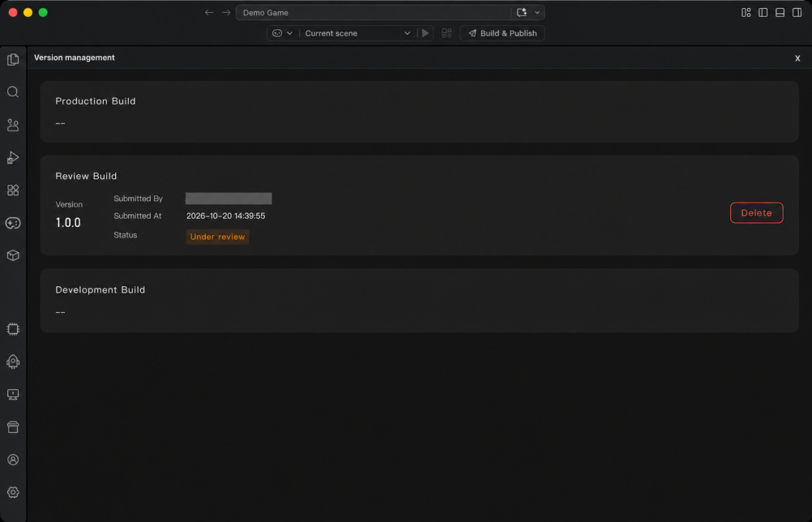Open the joystick icon in the sidebar
The height and width of the screenshot is (522, 812).
(x=13, y=125)
